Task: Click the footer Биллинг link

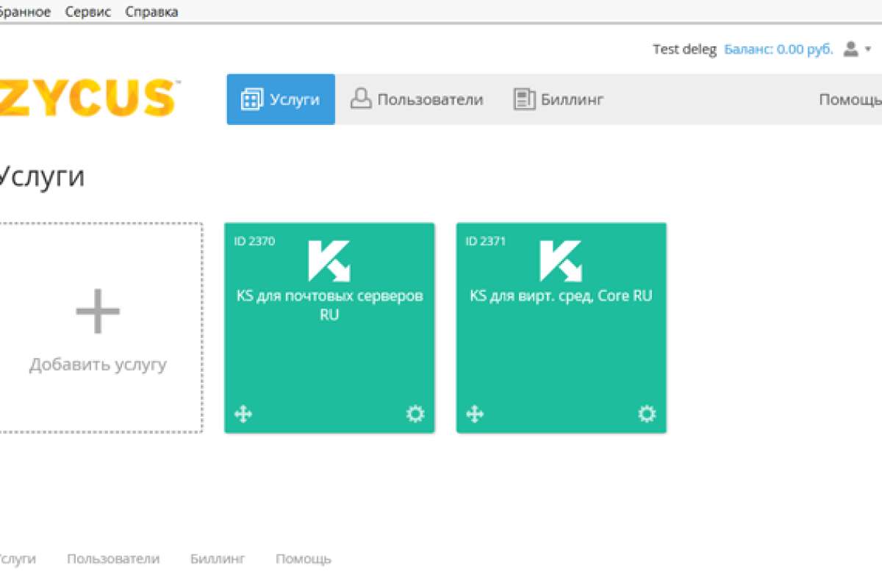Action: [x=218, y=559]
